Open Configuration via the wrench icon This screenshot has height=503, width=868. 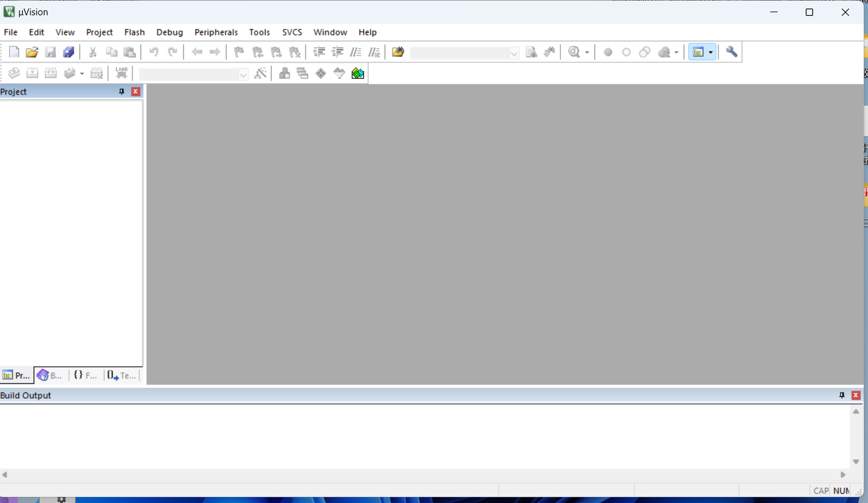point(731,52)
